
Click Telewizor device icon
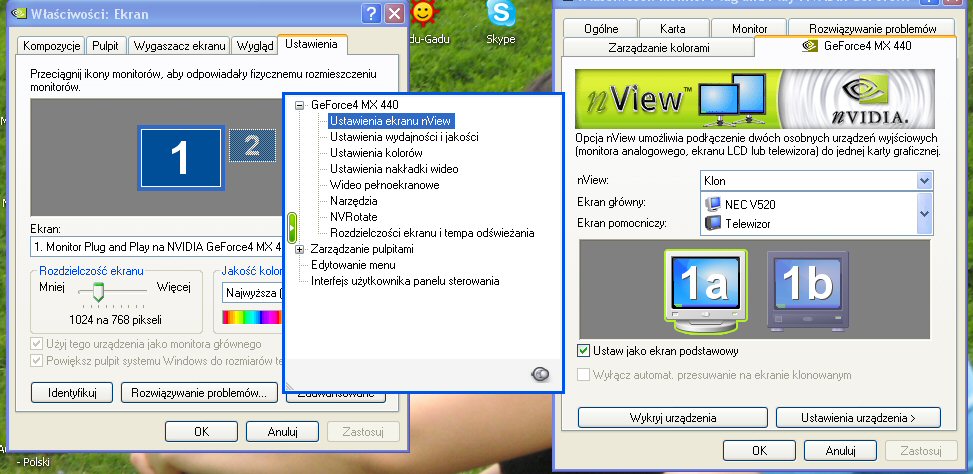pos(712,223)
